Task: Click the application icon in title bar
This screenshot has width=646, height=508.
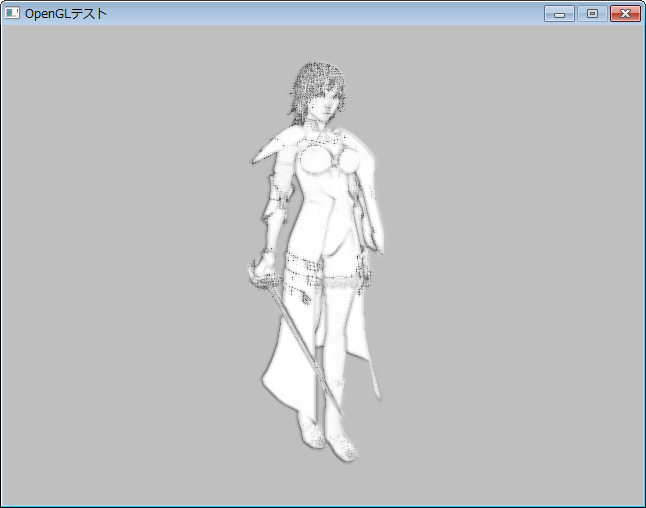Action: [12, 13]
